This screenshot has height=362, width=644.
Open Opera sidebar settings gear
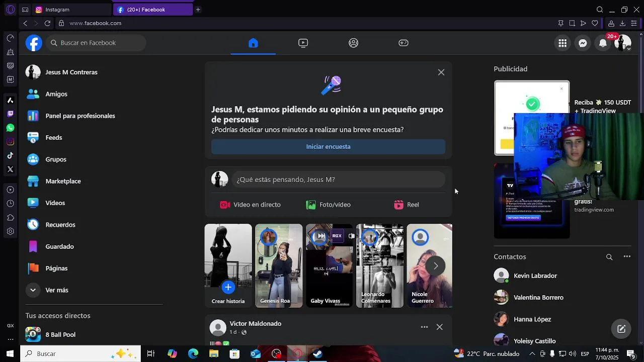[x=10, y=232]
